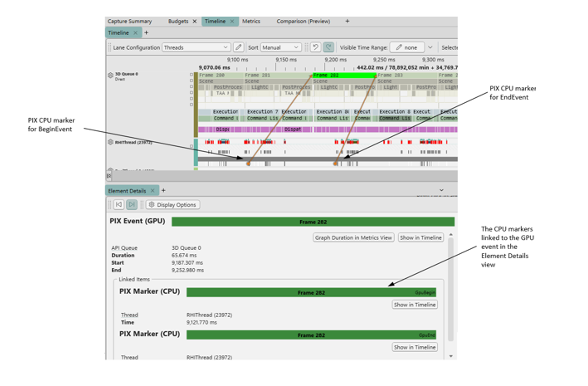Toggle the Scene row checkbox in 3D Queue
The image size is (588, 386).
(x=191, y=81)
